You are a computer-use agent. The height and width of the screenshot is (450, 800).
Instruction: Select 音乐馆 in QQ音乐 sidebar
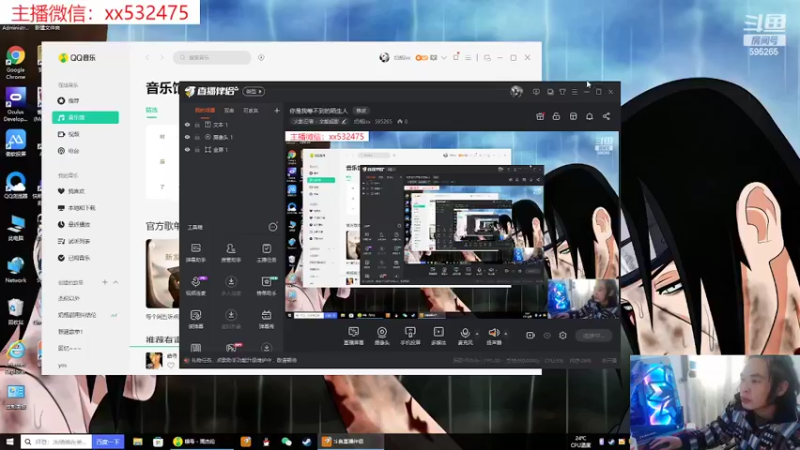85,117
